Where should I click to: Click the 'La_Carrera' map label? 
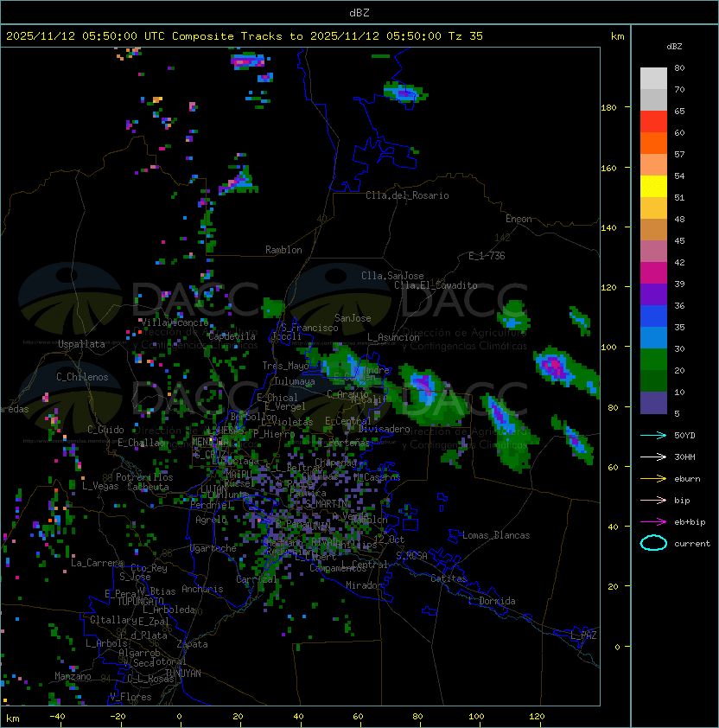(x=97, y=563)
